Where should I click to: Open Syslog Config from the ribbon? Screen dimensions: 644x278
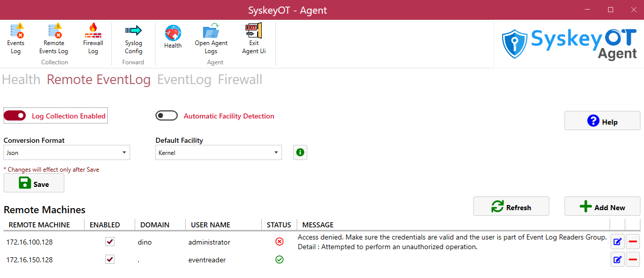tap(133, 31)
